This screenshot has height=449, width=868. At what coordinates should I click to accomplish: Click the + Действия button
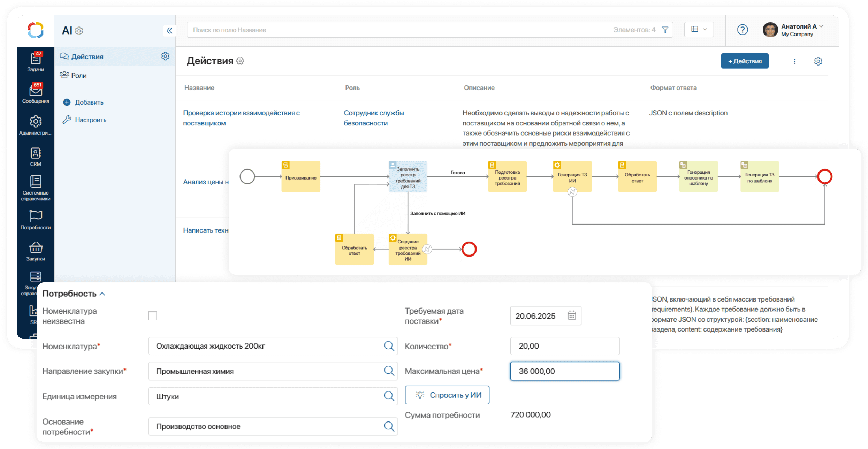tap(745, 61)
